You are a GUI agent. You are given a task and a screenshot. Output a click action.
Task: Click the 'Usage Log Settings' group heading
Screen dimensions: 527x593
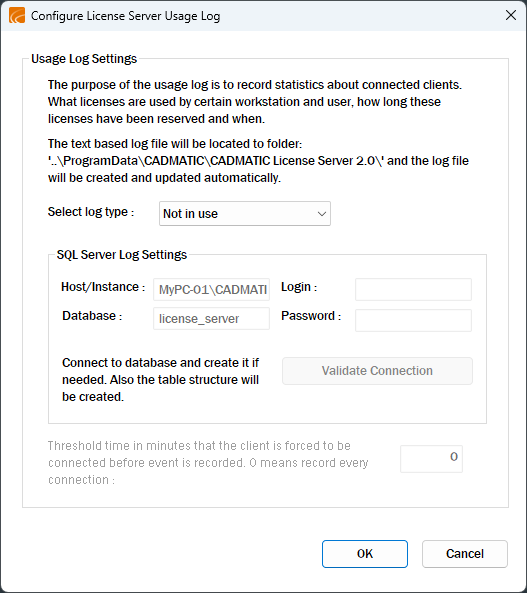pyautogui.click(x=84, y=59)
